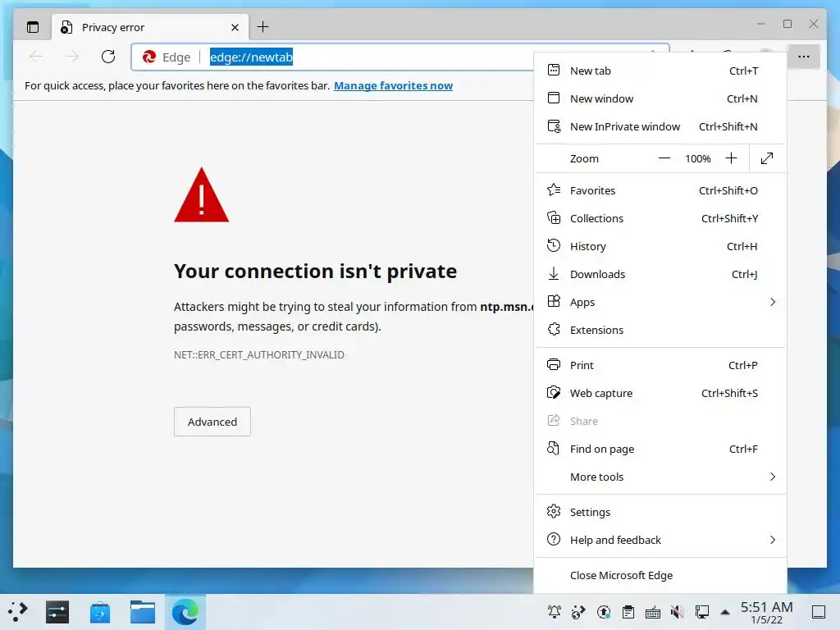Open Extensions from the menu
The width and height of the screenshot is (840, 630).
tap(660, 330)
